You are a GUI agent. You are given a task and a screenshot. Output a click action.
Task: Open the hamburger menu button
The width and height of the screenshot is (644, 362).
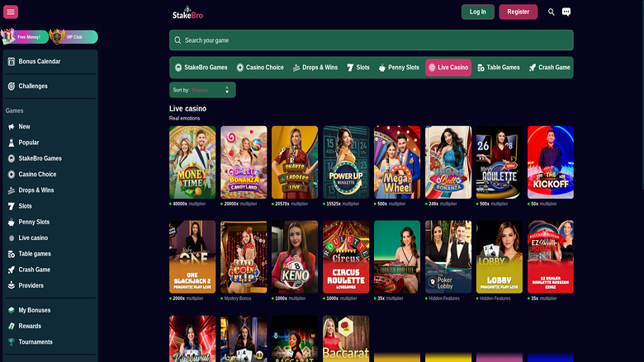pyautogui.click(x=11, y=12)
